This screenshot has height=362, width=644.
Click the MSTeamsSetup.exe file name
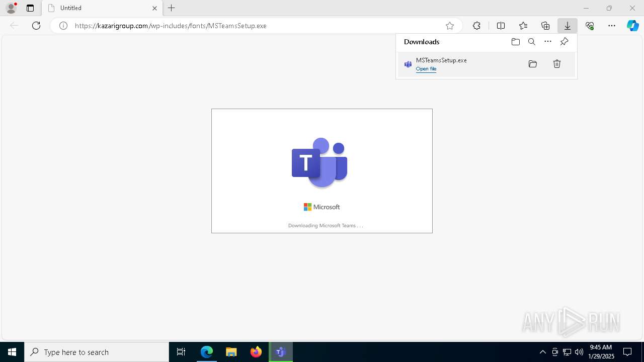[x=441, y=60]
